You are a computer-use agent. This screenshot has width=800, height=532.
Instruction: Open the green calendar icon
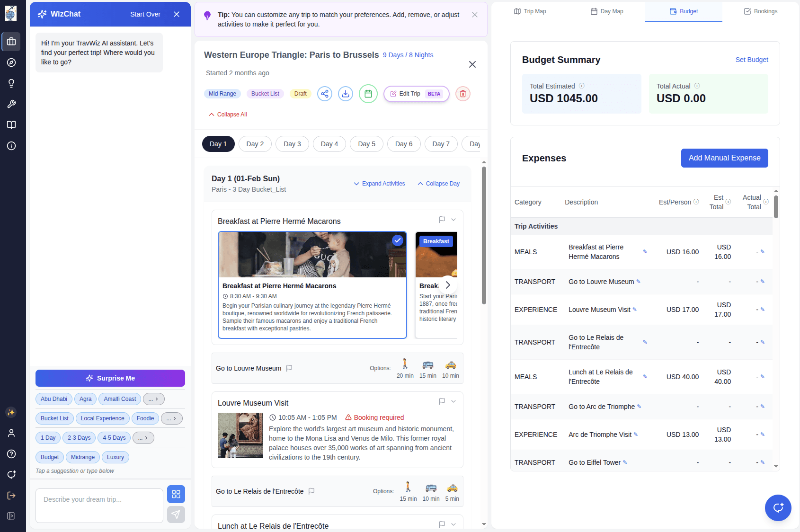(368, 94)
